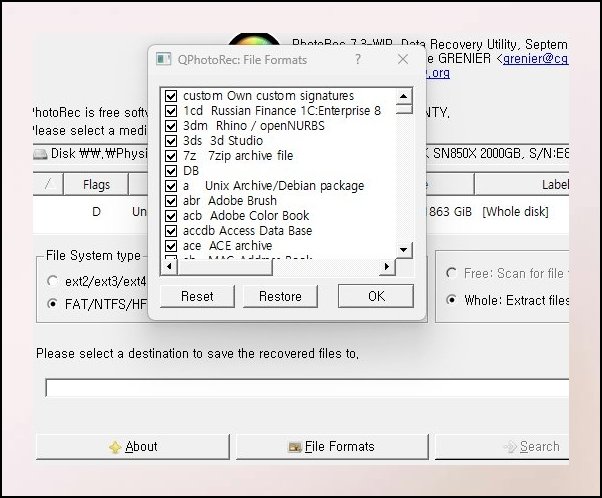Click the Restore button in File Formats

[280, 296]
